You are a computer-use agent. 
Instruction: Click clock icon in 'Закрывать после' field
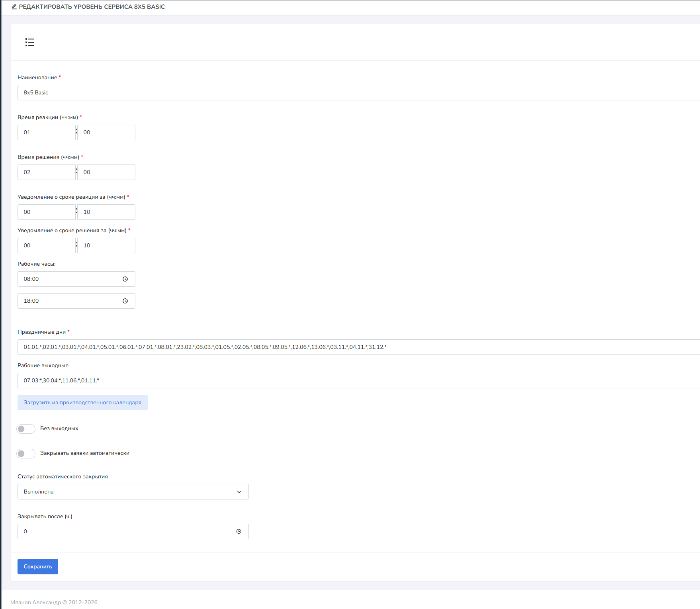point(239,532)
